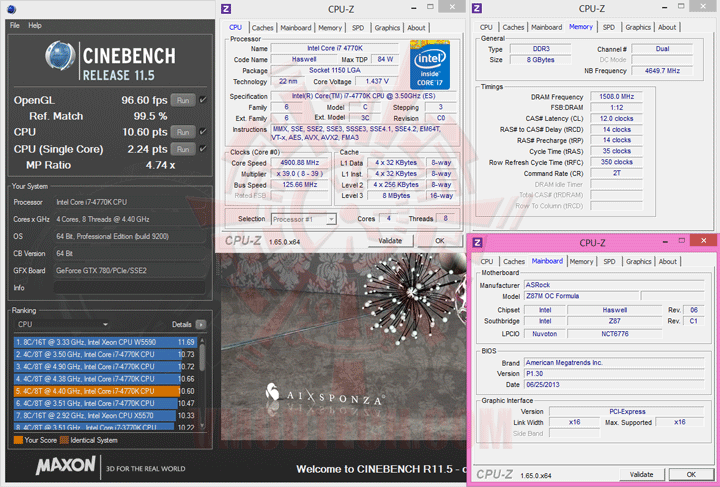Click OK in CPU window

[x=439, y=241]
